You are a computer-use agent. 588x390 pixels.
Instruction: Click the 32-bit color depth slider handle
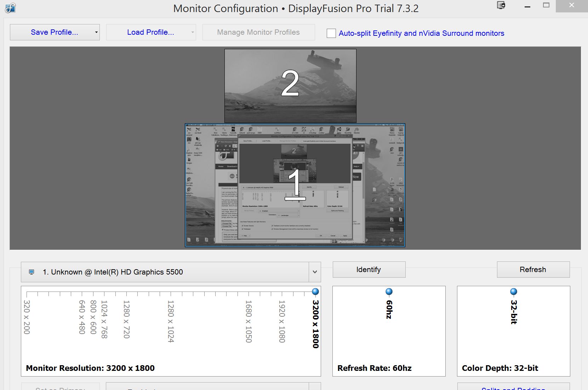tap(514, 292)
